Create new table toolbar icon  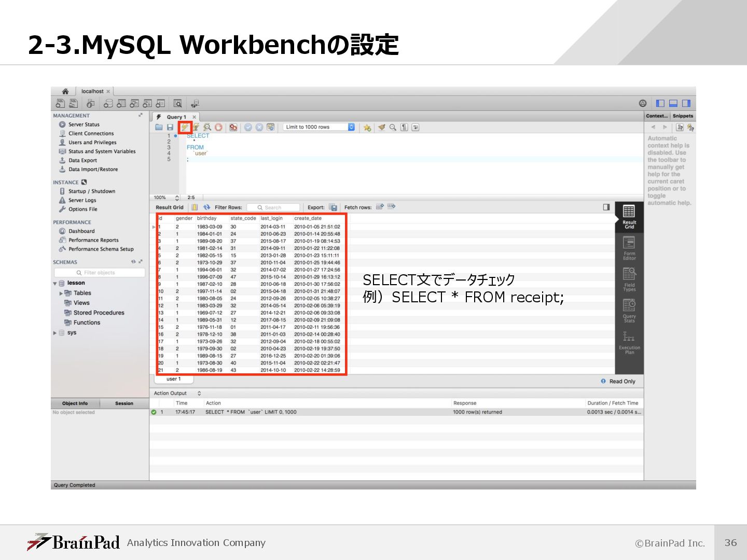[x=121, y=103]
